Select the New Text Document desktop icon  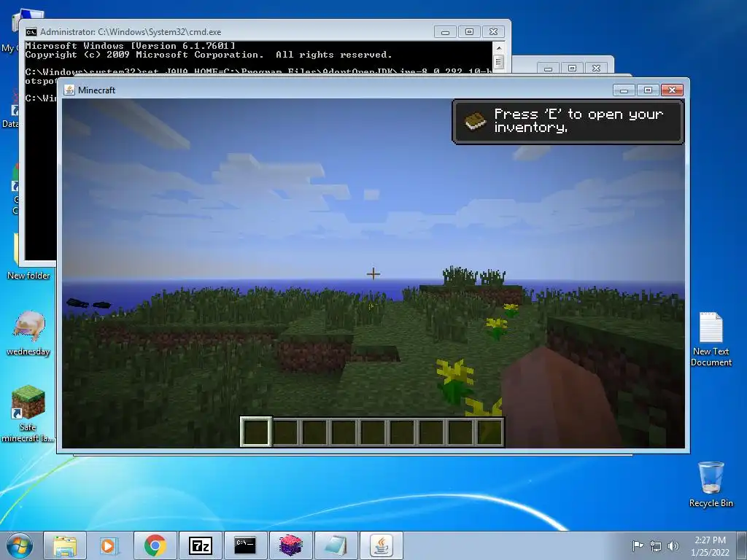click(x=711, y=339)
